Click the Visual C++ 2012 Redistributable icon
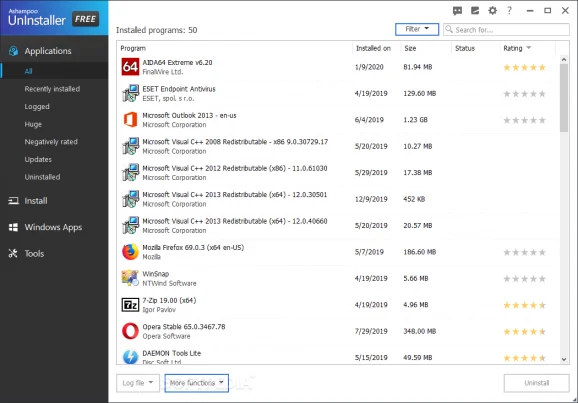Screen dimensions: 578x403 [130, 173]
